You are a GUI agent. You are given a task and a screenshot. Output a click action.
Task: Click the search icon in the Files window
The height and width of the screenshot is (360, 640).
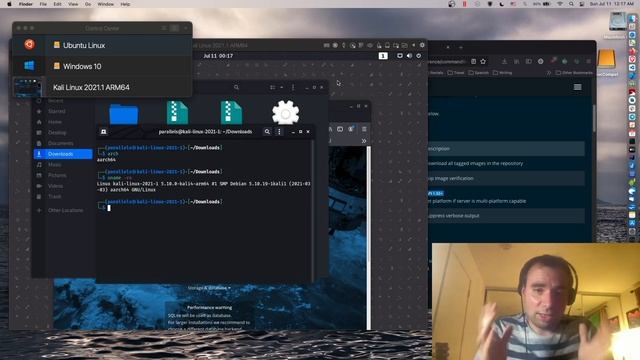click(236, 87)
